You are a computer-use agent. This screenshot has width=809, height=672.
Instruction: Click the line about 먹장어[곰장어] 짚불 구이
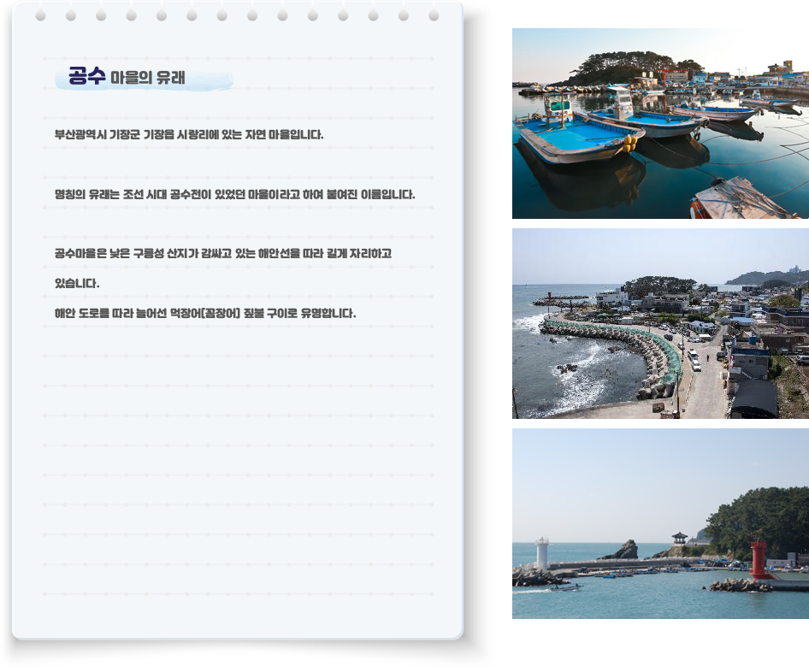[205, 313]
